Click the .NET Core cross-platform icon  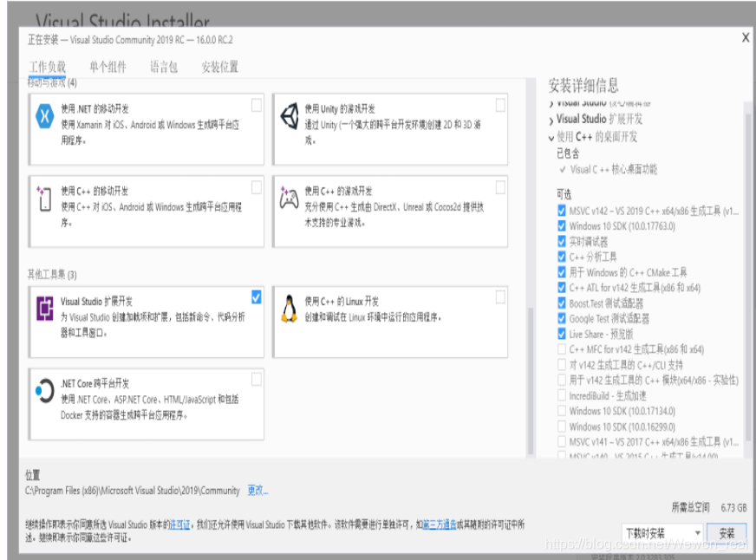coord(44,390)
